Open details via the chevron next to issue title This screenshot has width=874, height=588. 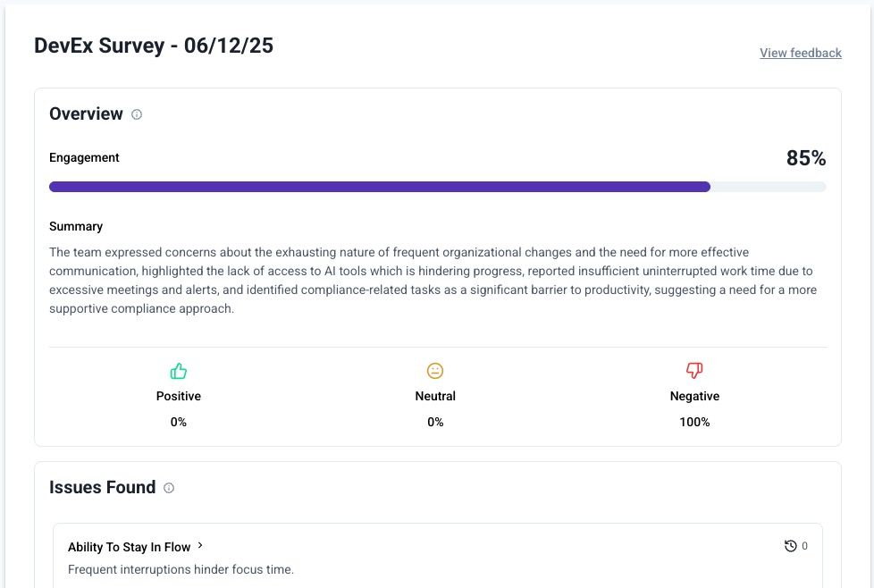[201, 545]
